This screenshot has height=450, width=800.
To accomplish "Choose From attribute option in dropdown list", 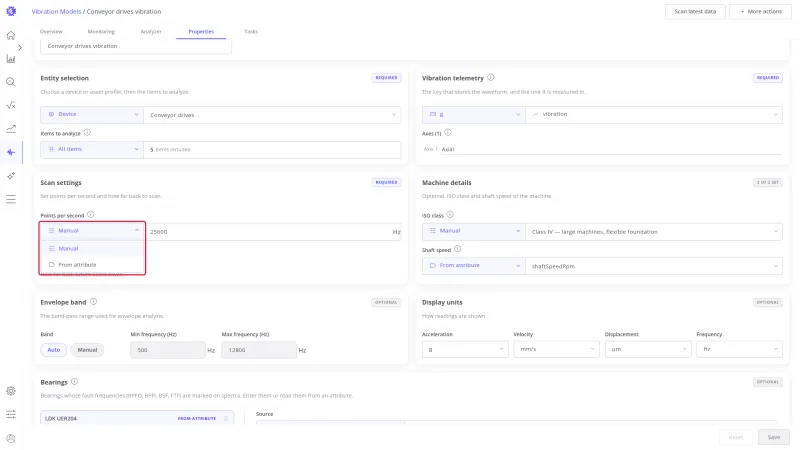I will click(x=92, y=265).
